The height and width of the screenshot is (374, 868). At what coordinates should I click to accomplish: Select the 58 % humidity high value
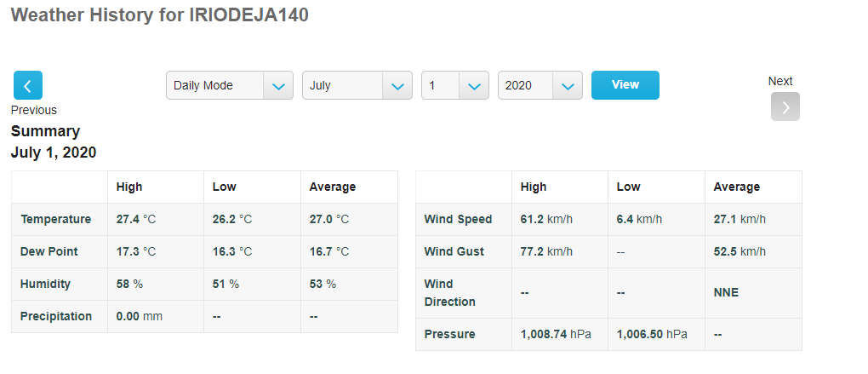(129, 284)
